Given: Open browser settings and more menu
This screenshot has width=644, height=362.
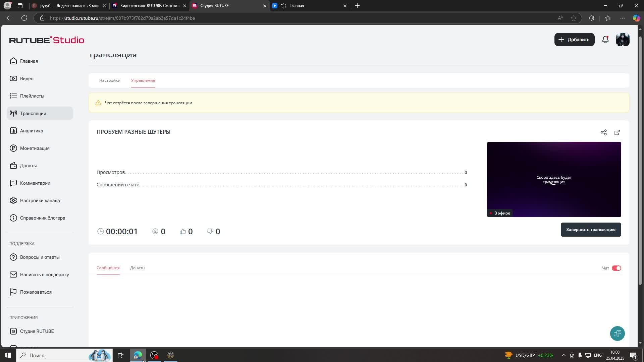Looking at the screenshot, I should click(x=623, y=18).
